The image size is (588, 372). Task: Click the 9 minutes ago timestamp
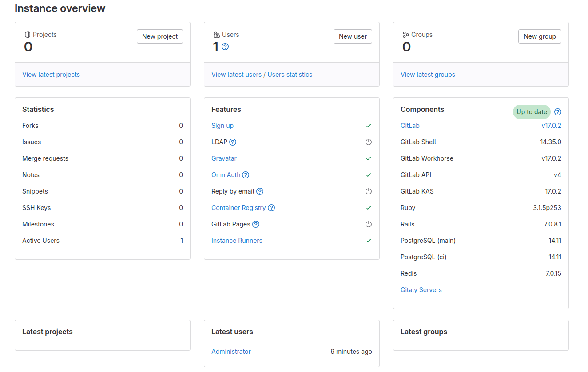351,352
